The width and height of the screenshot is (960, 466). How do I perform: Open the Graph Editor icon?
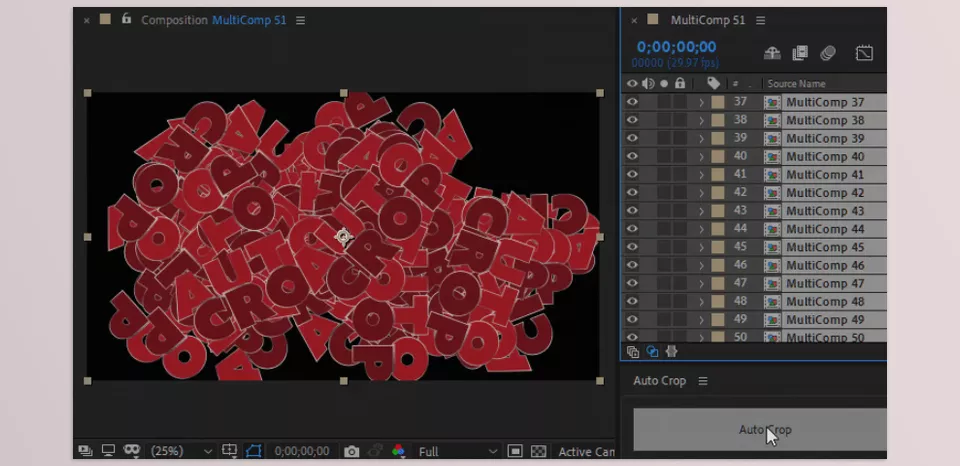tap(864, 53)
